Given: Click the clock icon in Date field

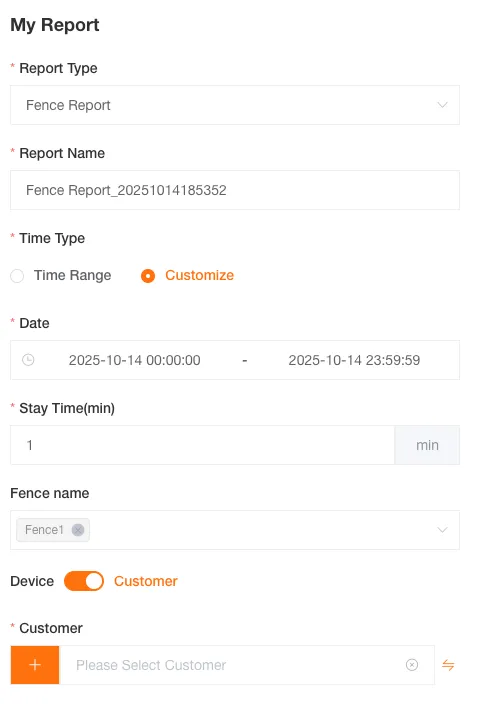Looking at the screenshot, I should (x=28, y=360).
